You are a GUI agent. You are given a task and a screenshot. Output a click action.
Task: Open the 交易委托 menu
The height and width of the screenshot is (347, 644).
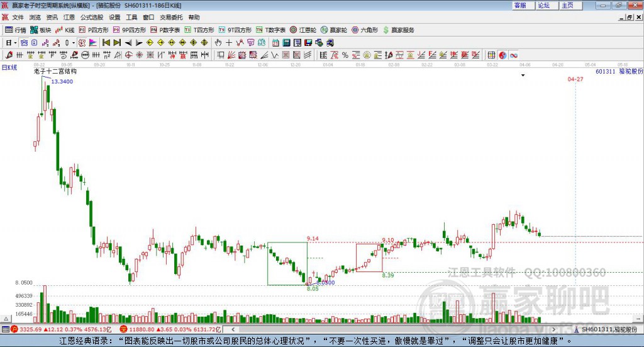pyautogui.click(x=171, y=17)
